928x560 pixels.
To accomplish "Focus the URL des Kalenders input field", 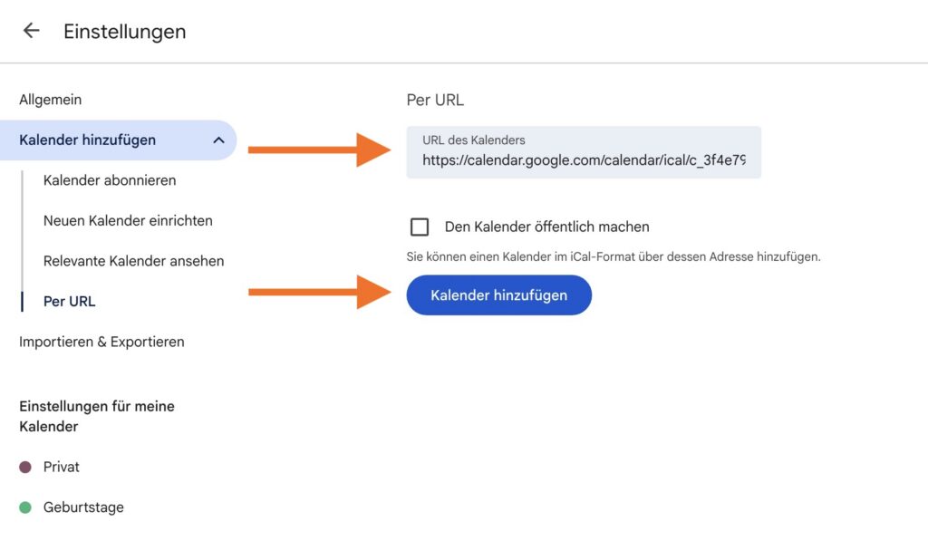I will (583, 160).
